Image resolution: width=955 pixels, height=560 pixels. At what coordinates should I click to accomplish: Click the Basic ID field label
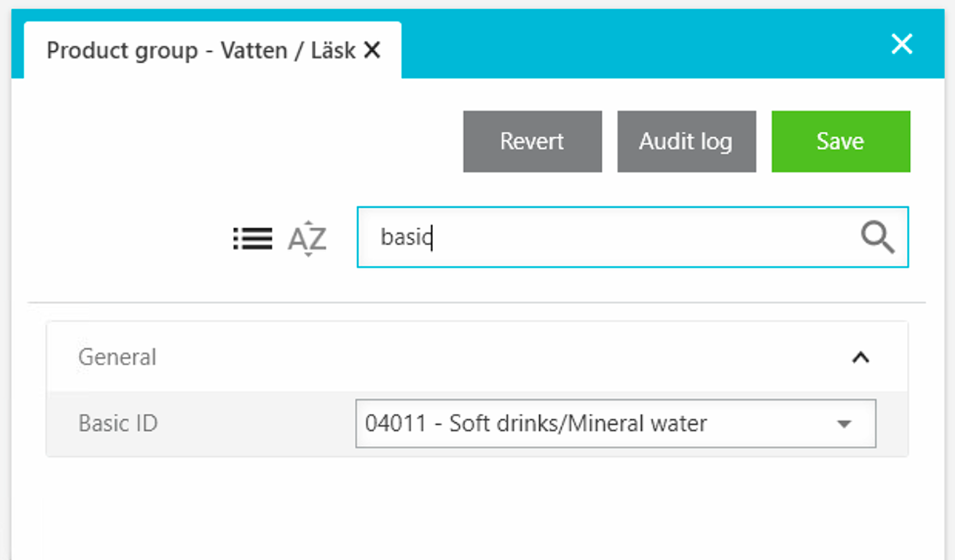click(118, 423)
